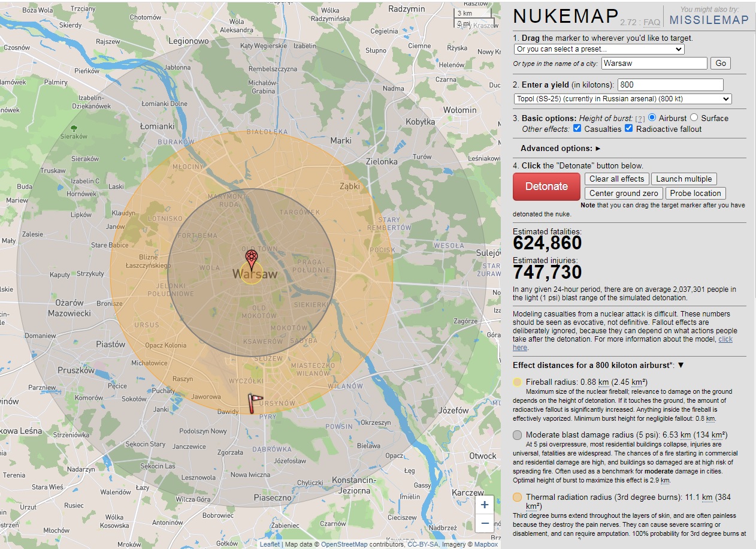Click the Go button
This screenshot has height=549, width=756.
pos(721,63)
